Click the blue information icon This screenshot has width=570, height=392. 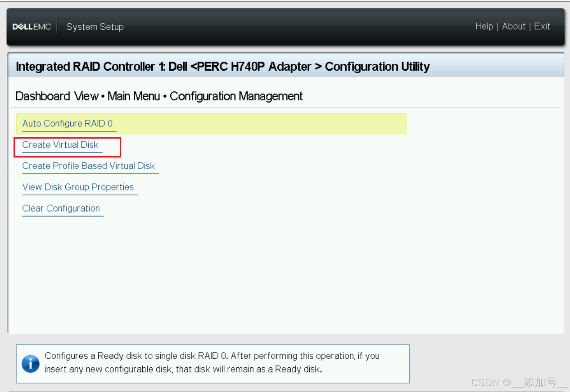click(x=30, y=364)
